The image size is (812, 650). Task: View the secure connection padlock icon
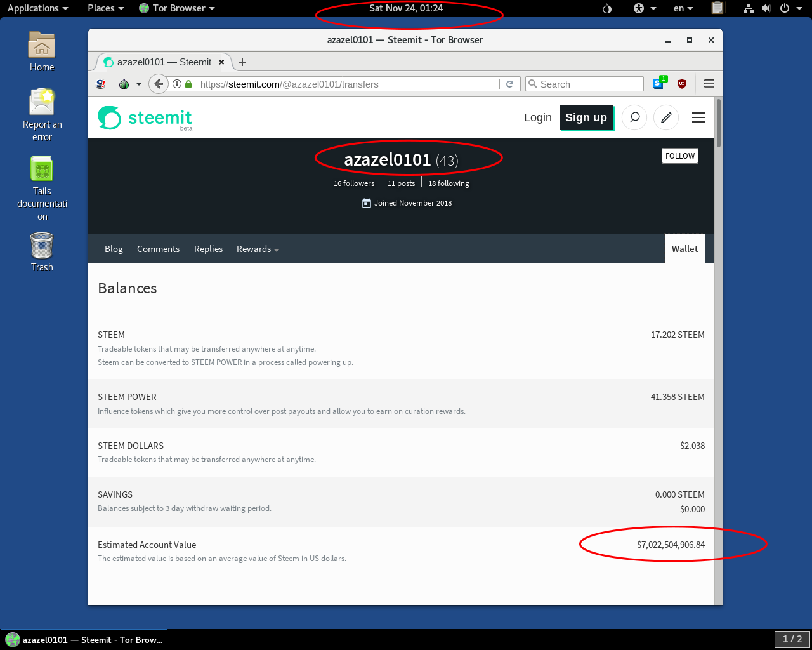pos(188,84)
